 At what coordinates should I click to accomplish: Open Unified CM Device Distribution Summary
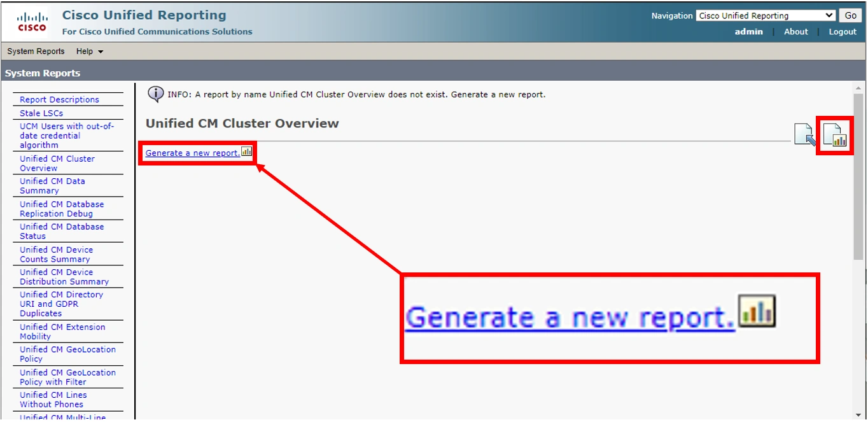coord(64,277)
